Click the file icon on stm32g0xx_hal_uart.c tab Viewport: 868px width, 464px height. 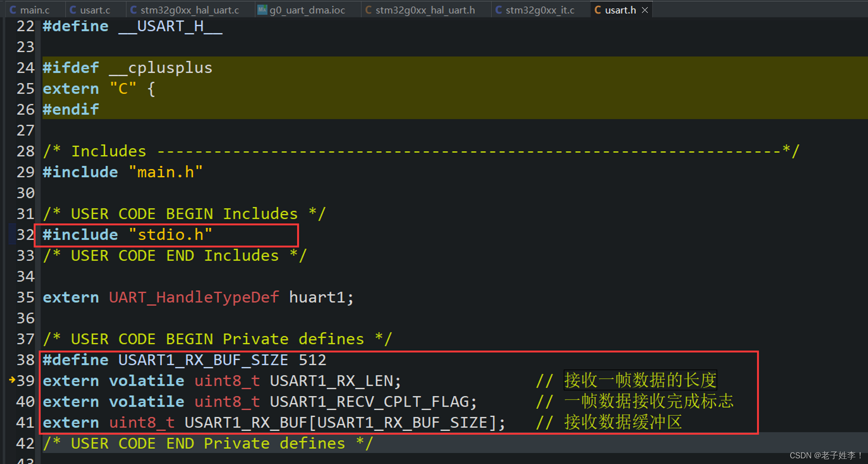click(134, 10)
